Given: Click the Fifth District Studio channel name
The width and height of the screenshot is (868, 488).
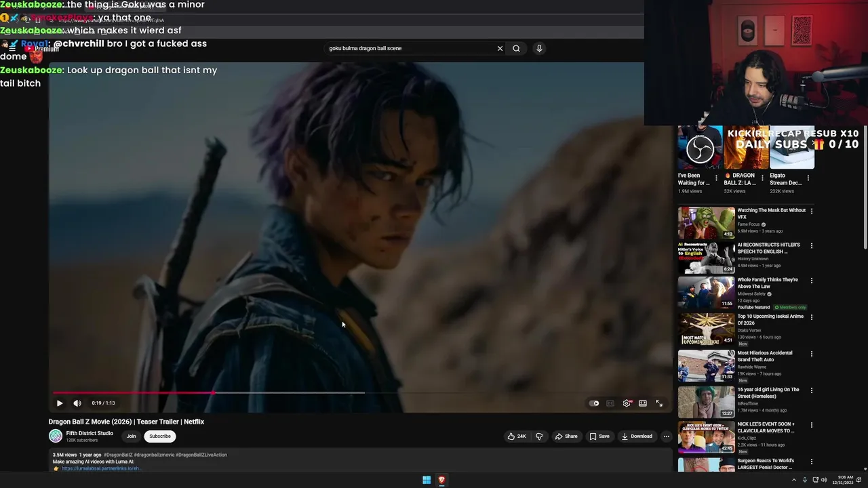Looking at the screenshot, I should [x=90, y=433].
